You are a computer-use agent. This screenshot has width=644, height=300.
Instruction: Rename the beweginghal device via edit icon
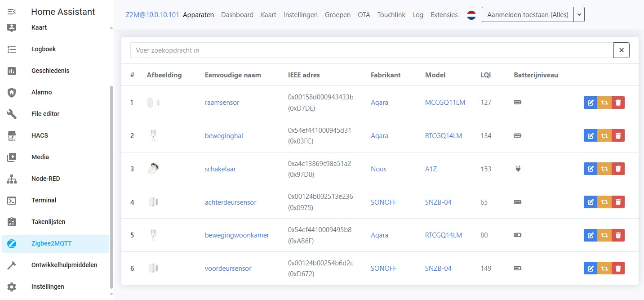pyautogui.click(x=591, y=136)
